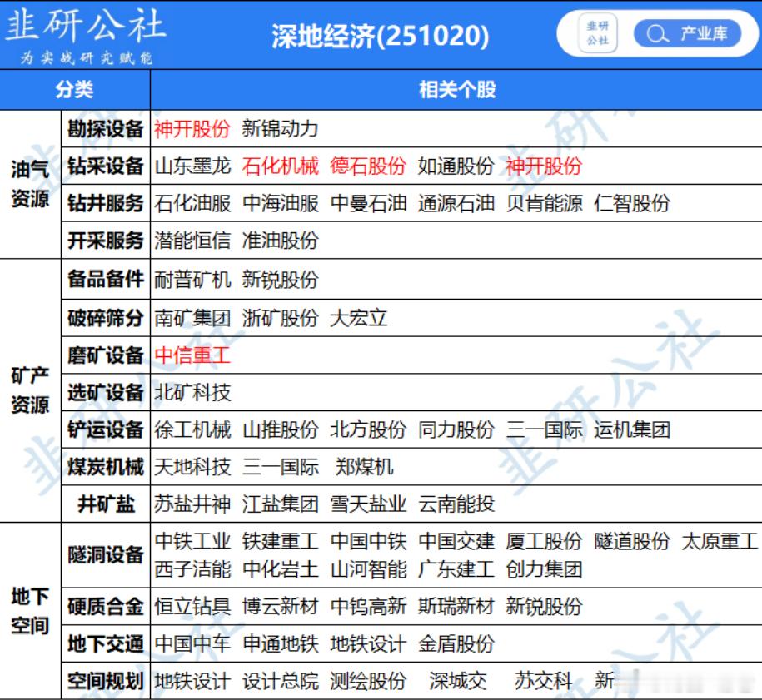Click stock 铁建重工
The width and height of the screenshot is (762, 700).
point(281,541)
